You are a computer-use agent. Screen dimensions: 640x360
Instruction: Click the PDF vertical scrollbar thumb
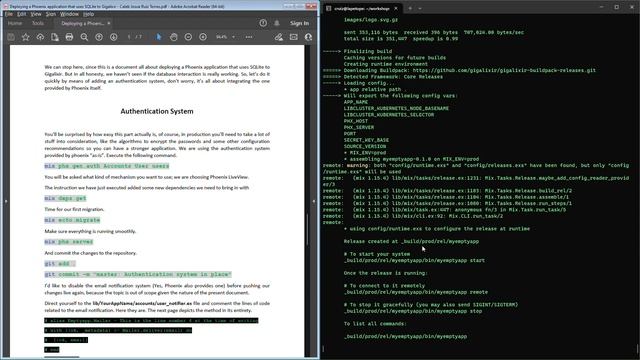[x=307, y=229]
